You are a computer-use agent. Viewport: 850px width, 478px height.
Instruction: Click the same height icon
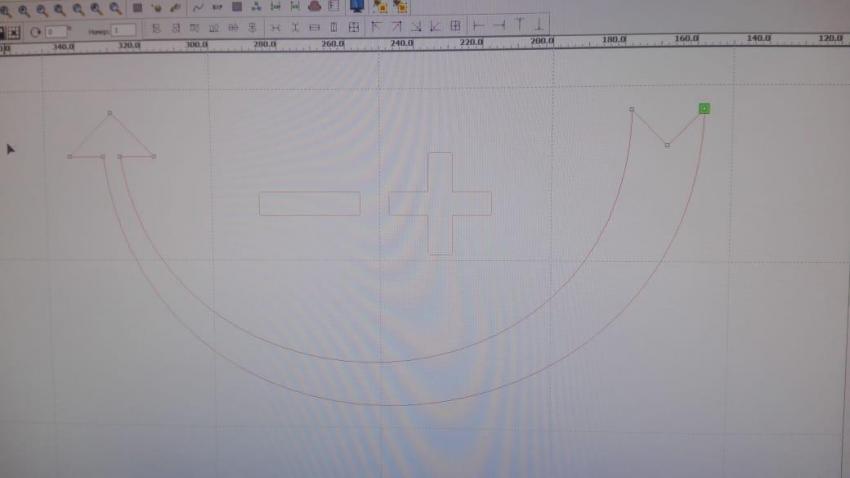(334, 27)
